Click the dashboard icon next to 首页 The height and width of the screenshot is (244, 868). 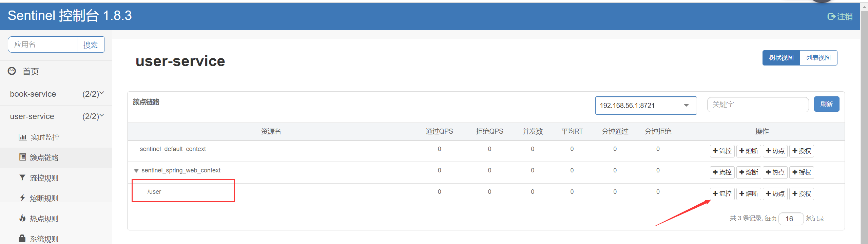pos(12,71)
